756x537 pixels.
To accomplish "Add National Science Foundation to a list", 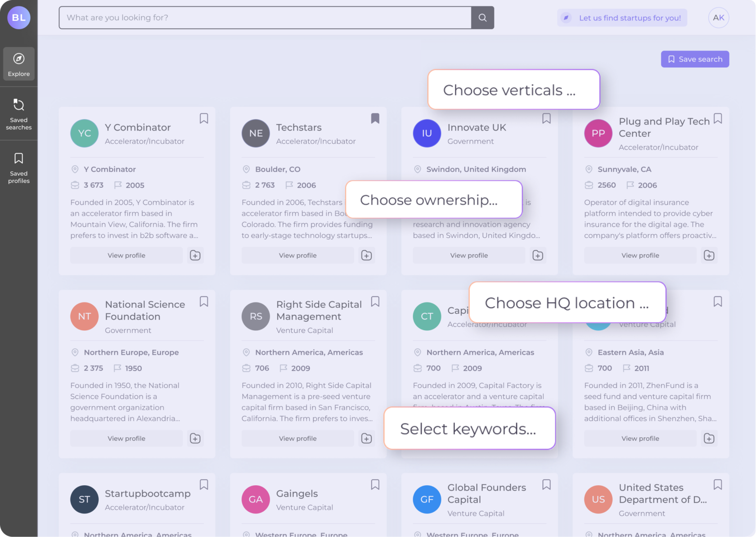I will coord(195,438).
